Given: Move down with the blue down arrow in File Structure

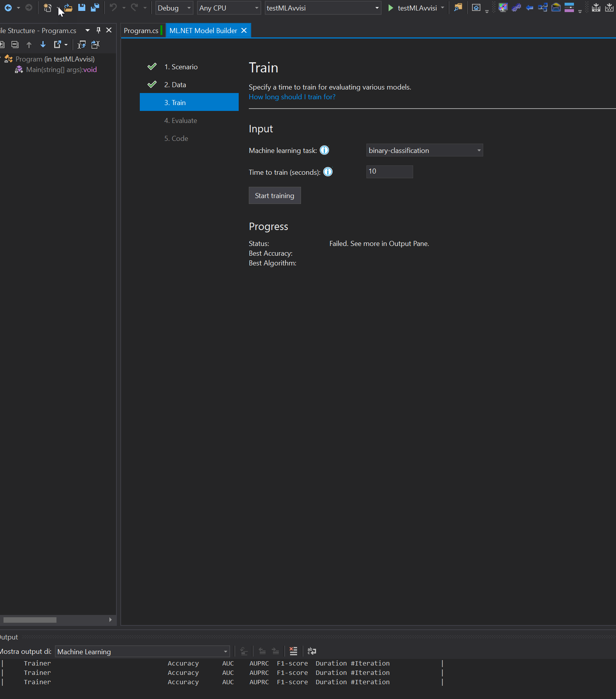Looking at the screenshot, I should click(43, 45).
